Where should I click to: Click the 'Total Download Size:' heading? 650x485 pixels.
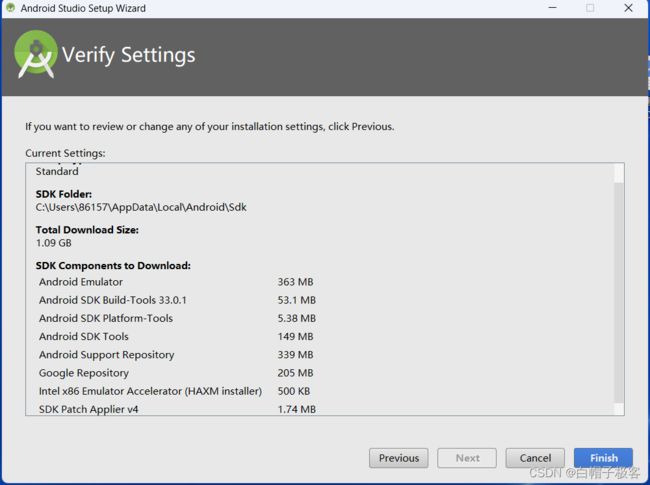coord(87,230)
